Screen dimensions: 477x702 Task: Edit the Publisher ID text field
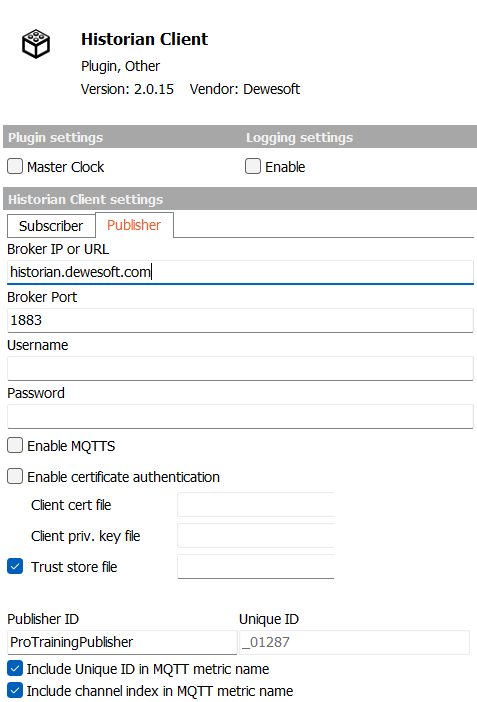[122, 642]
